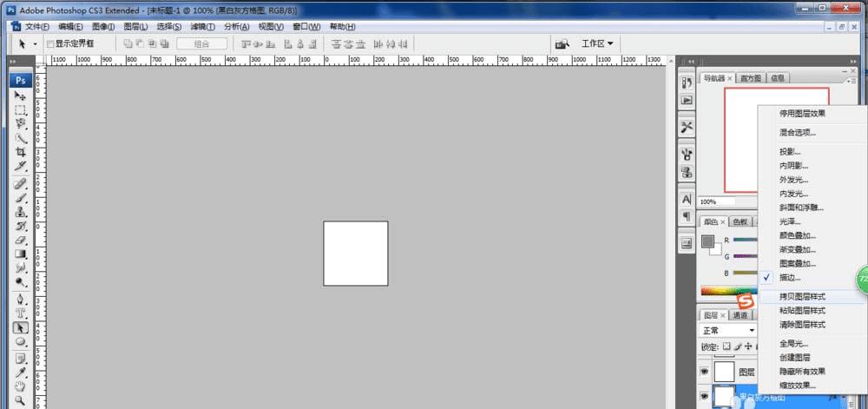The height and width of the screenshot is (409, 868).
Task: Open the 编辑(E) menu
Action: coord(71,27)
